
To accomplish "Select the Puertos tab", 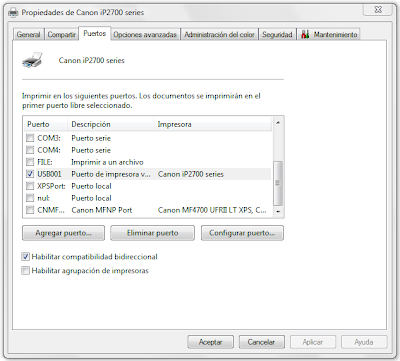I will click(95, 33).
